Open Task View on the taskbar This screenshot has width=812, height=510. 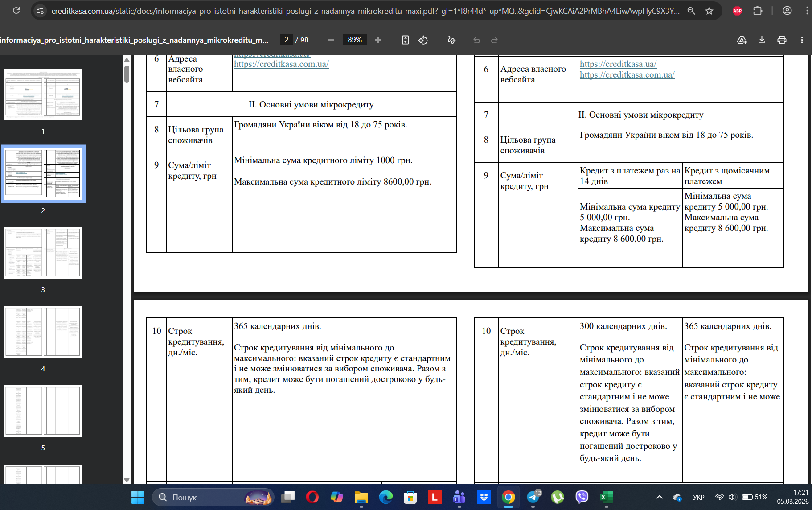pyautogui.click(x=288, y=497)
